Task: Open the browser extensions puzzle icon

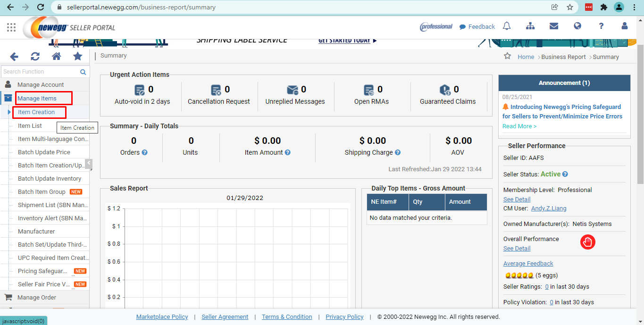Action: 603,7
